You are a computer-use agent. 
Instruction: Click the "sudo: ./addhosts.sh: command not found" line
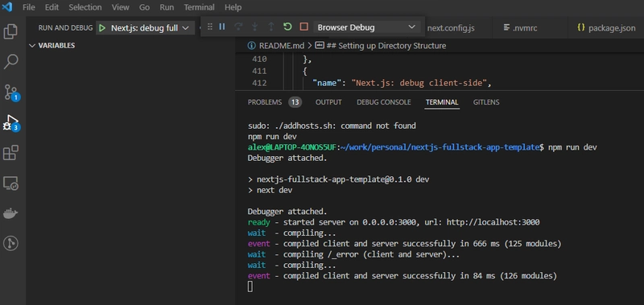pos(332,126)
